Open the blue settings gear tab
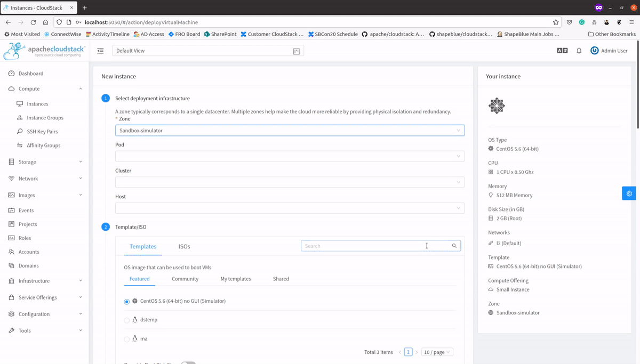The image size is (640, 364). (x=629, y=193)
